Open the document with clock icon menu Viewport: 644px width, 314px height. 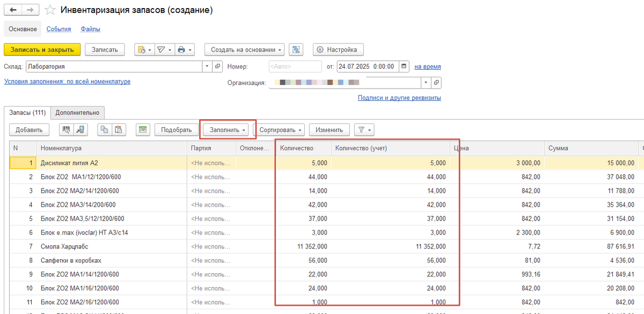tap(144, 49)
